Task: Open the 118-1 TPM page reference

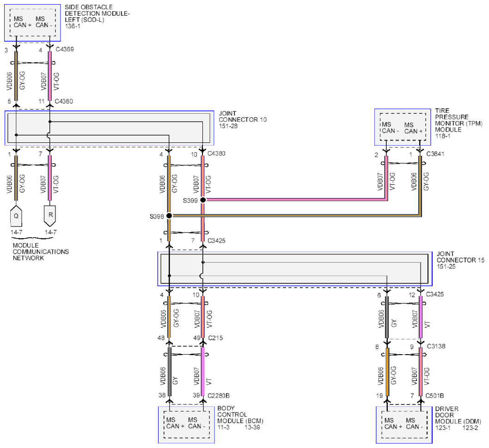Action: pyautogui.click(x=442, y=137)
